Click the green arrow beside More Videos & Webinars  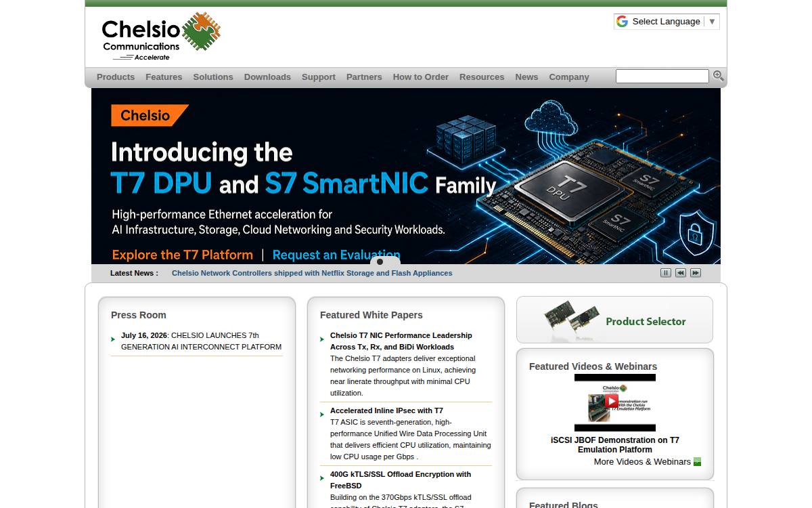pos(698,462)
